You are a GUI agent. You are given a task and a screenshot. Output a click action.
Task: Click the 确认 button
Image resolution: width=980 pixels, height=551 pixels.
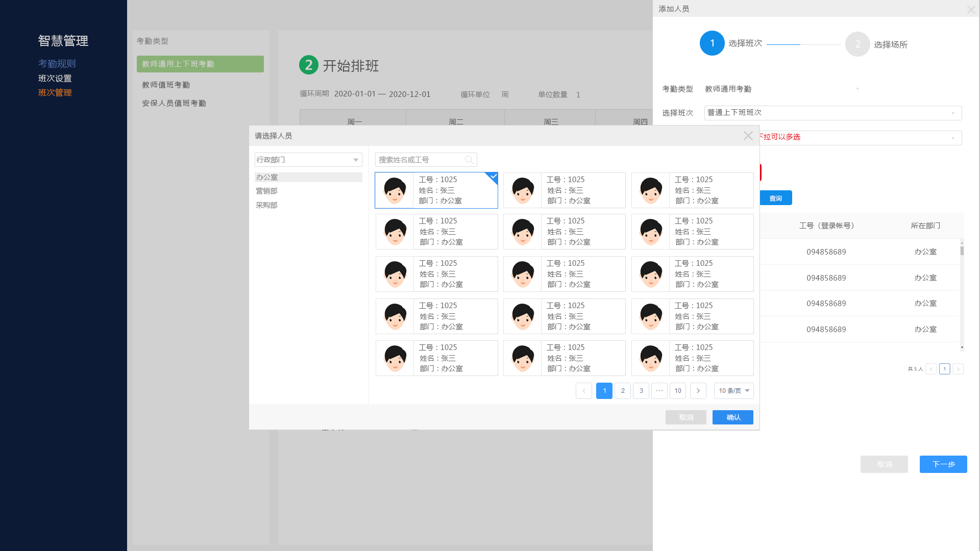[x=732, y=417]
